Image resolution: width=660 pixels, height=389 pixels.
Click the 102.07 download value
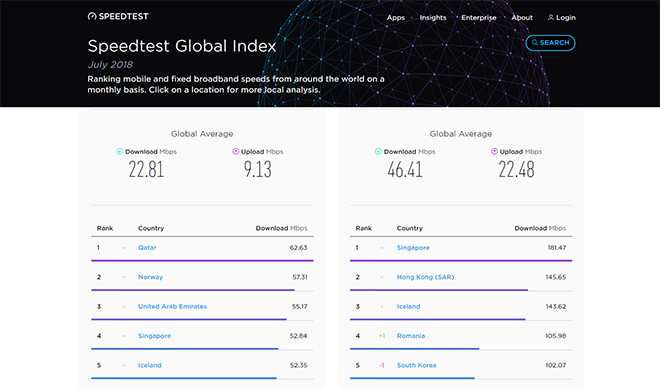coord(556,365)
